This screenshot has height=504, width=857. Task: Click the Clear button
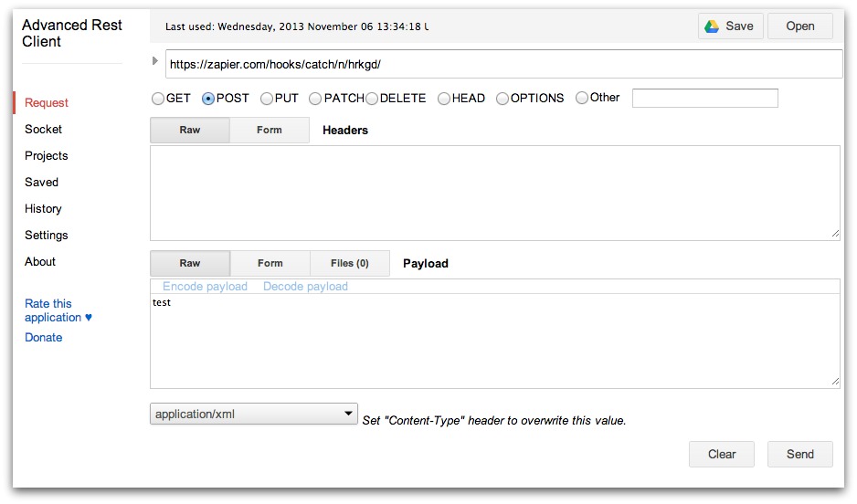[x=722, y=455]
